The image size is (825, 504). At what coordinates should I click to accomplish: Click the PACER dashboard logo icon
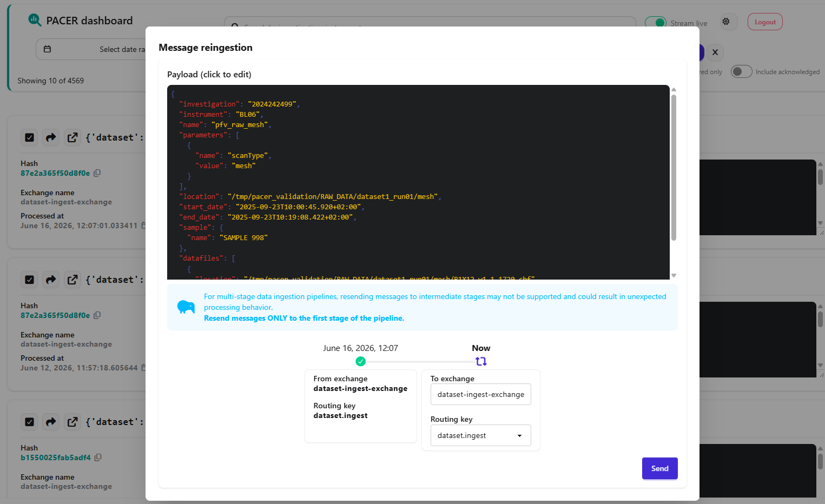click(x=35, y=20)
